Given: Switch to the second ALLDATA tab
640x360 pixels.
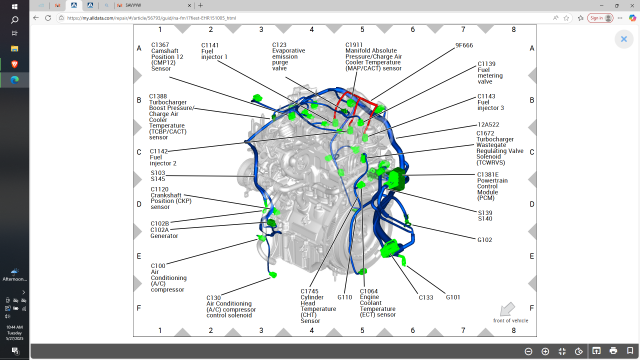Looking at the screenshot, I should tap(90, 5).
